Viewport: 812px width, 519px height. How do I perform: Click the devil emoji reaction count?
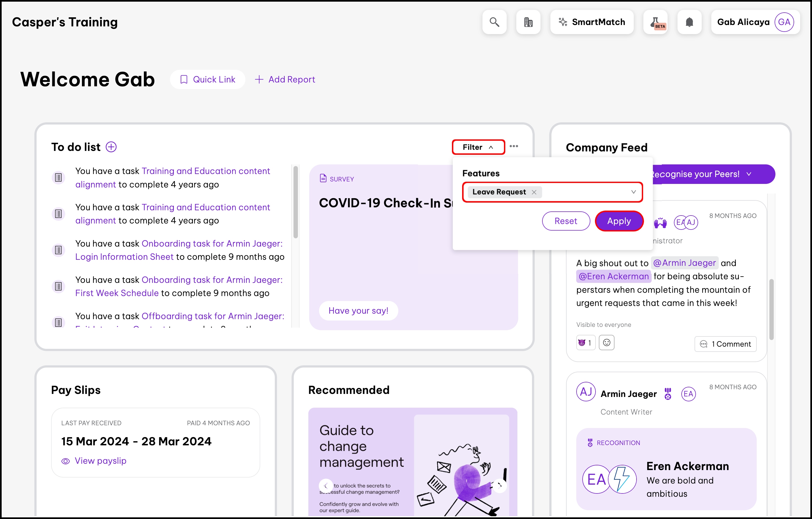pos(585,343)
